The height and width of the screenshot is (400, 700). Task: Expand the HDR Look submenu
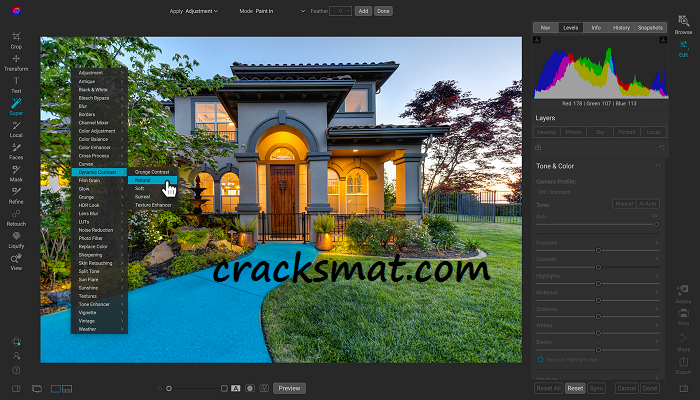tap(99, 205)
